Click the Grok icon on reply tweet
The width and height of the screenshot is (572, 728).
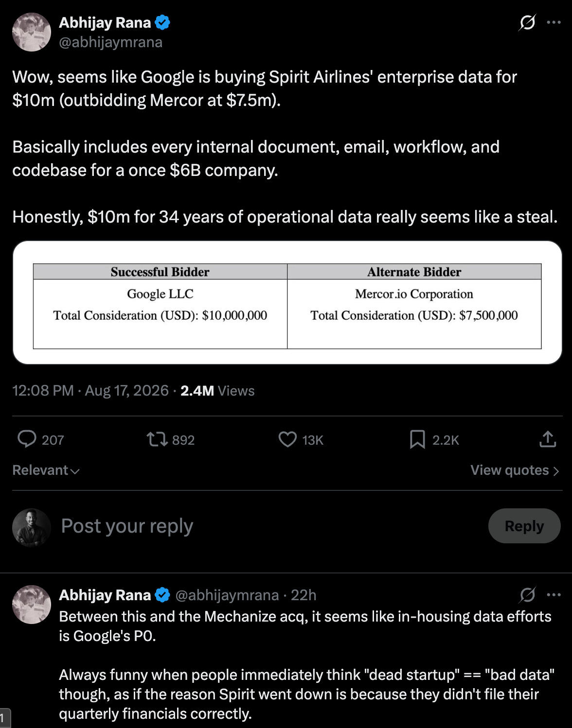(x=527, y=594)
